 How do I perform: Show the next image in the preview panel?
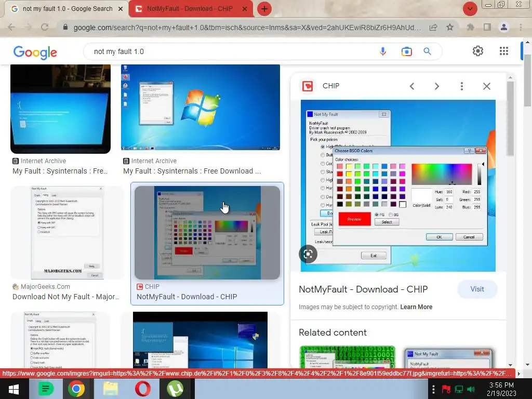436,86
